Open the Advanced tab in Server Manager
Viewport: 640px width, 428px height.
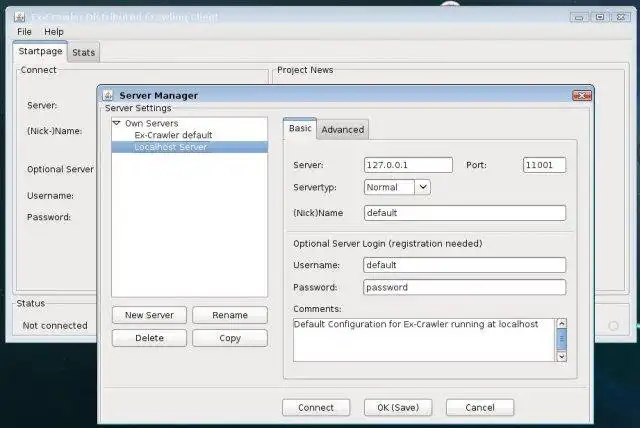(342, 130)
